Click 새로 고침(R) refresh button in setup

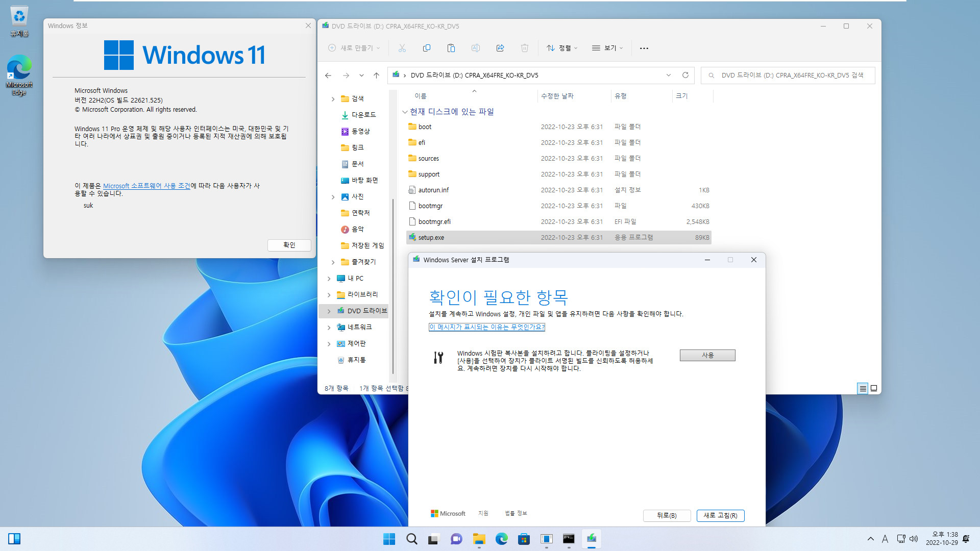[x=720, y=516]
